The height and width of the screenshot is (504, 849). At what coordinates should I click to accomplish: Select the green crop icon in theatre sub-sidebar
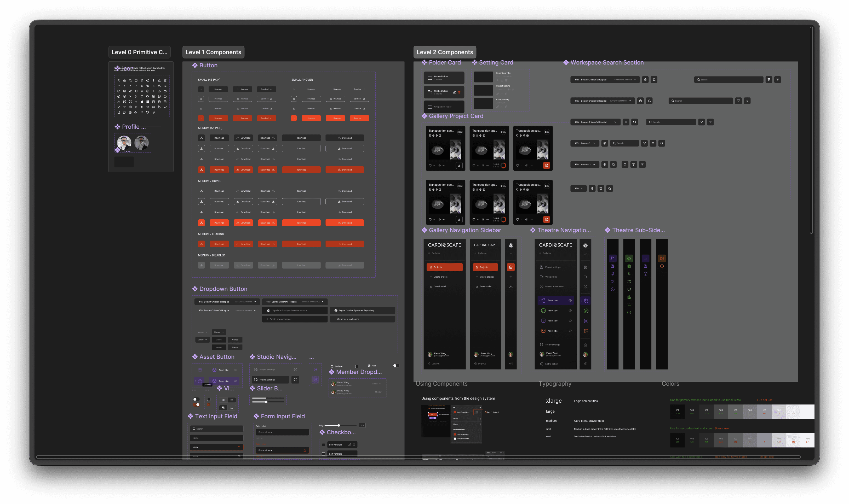629,305
